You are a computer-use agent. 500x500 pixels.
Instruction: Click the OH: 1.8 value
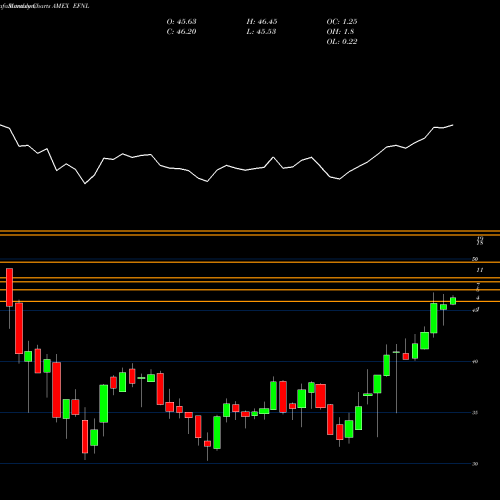tap(340, 32)
